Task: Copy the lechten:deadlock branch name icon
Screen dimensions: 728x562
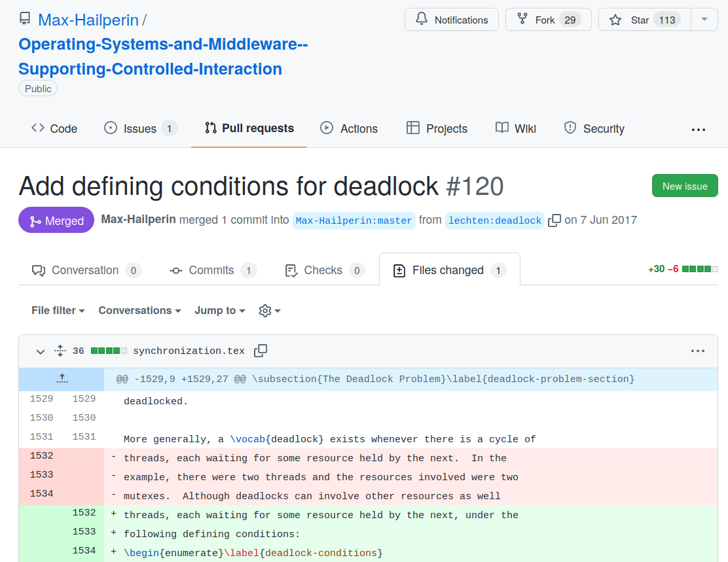Action: tap(555, 220)
